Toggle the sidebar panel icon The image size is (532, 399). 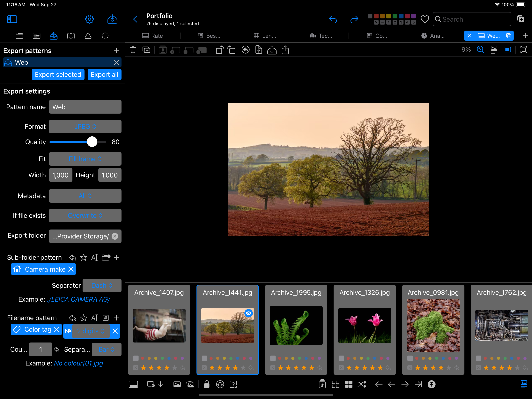(x=12, y=19)
